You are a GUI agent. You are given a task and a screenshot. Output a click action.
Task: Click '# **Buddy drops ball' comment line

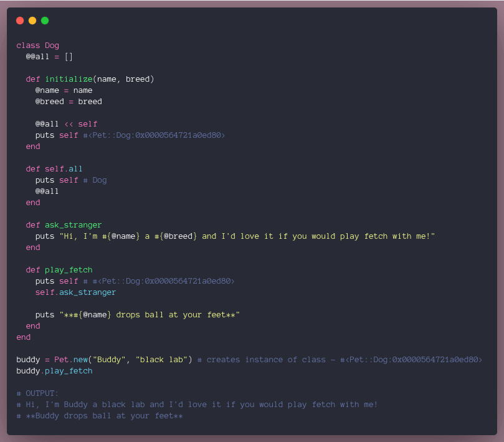click(x=100, y=416)
